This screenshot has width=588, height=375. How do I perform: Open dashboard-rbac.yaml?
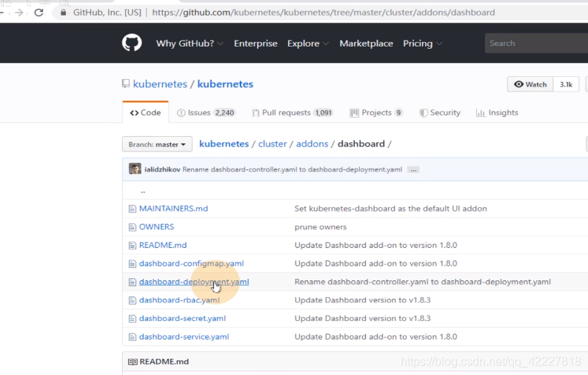pyautogui.click(x=179, y=300)
